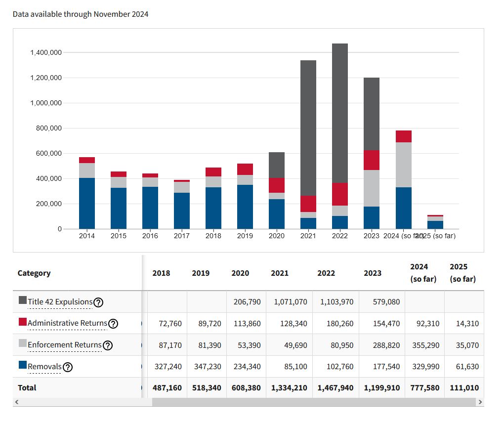Click Enforcement Returns value 355,290
The height and width of the screenshot is (426, 504).
[x=426, y=345]
